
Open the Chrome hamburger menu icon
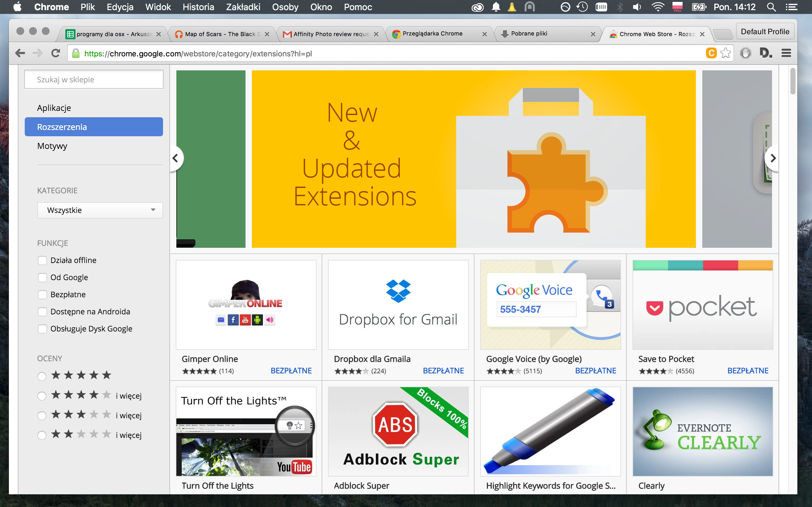coord(786,53)
